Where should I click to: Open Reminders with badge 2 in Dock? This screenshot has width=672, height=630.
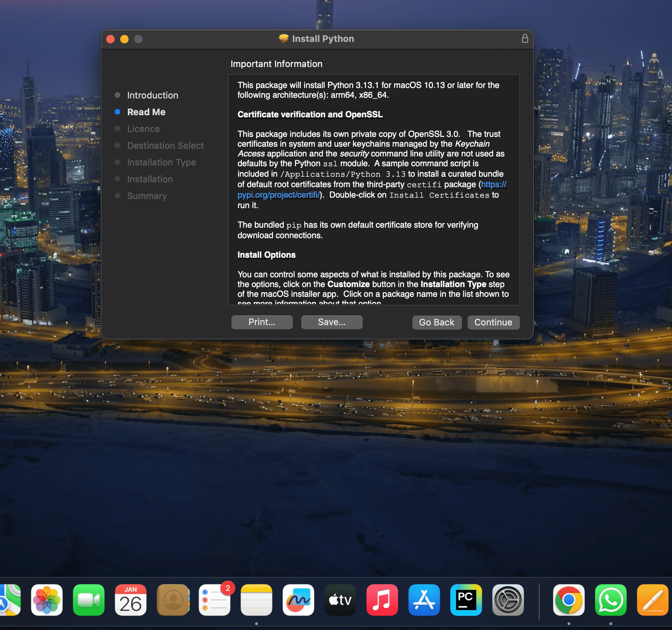pos(215,600)
